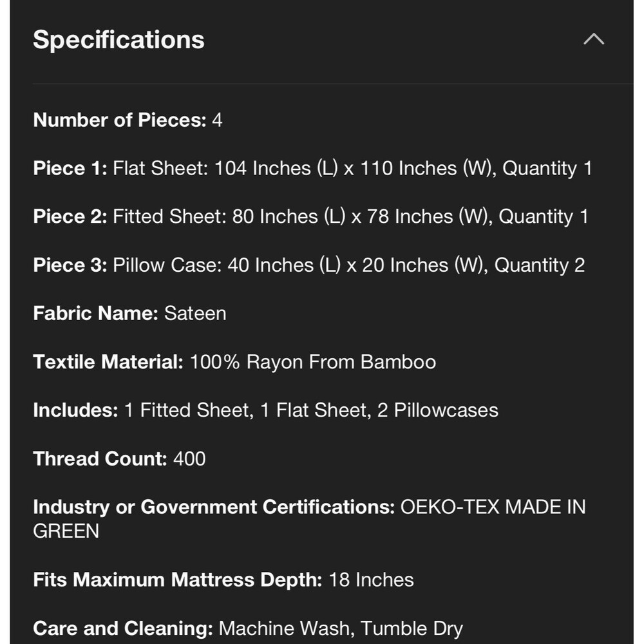Select Fits Maximum Mattress Depth row
This screenshot has height=644, width=644.
pos(223,580)
